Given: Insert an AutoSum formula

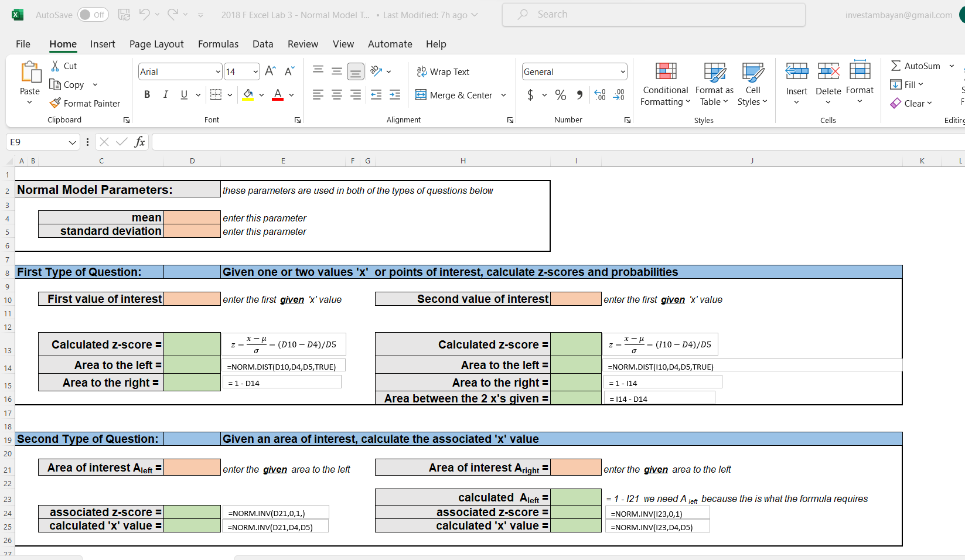Looking at the screenshot, I should (916, 66).
